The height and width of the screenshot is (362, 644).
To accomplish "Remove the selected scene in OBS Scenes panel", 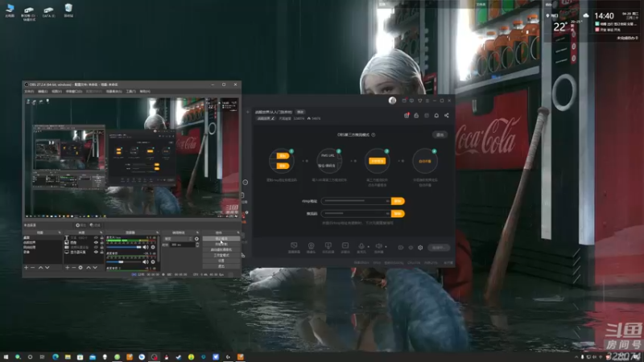I will (x=32, y=268).
